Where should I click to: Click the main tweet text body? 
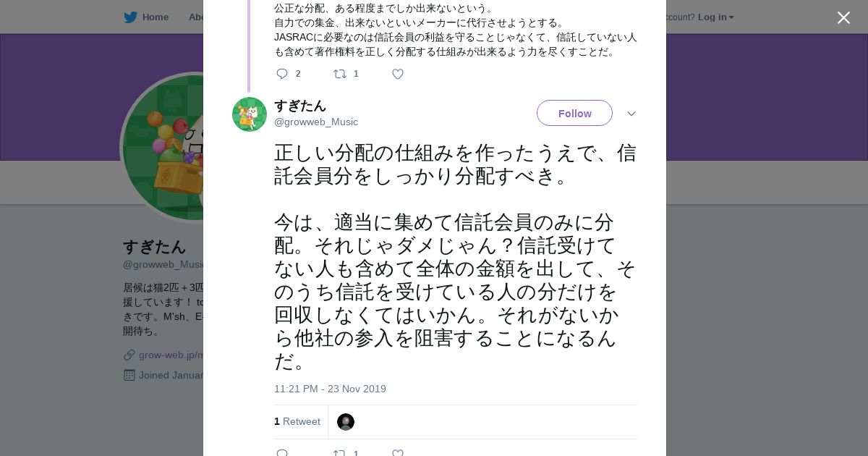(x=455, y=257)
